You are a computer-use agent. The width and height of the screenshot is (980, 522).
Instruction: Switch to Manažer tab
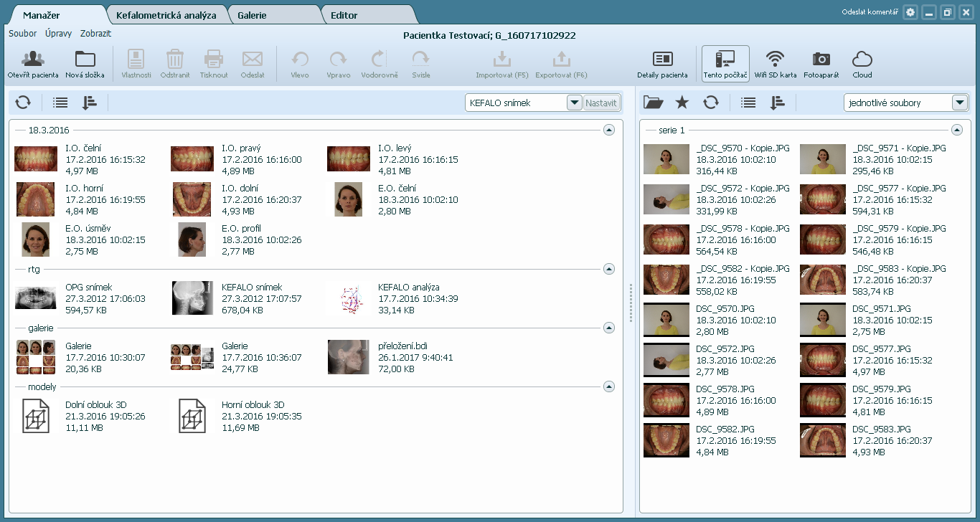tap(42, 15)
